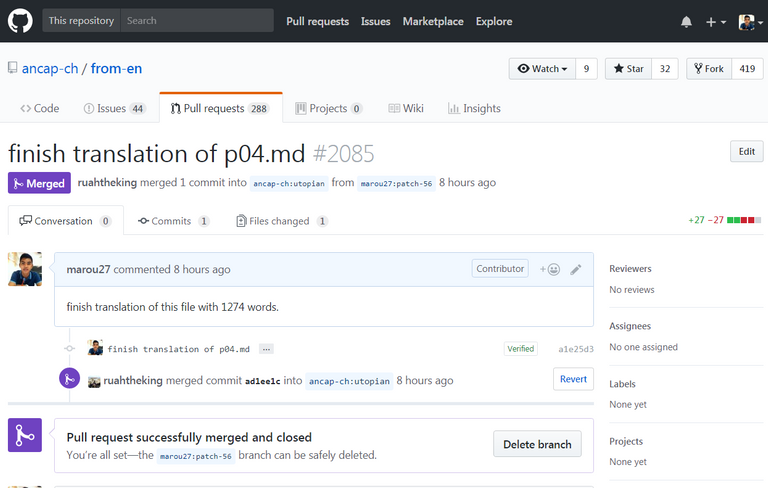Click marou27 avatar beside comment

25,269
